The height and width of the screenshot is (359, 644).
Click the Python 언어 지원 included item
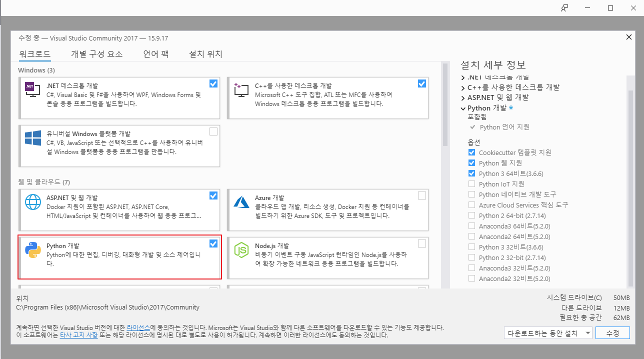[504, 127]
